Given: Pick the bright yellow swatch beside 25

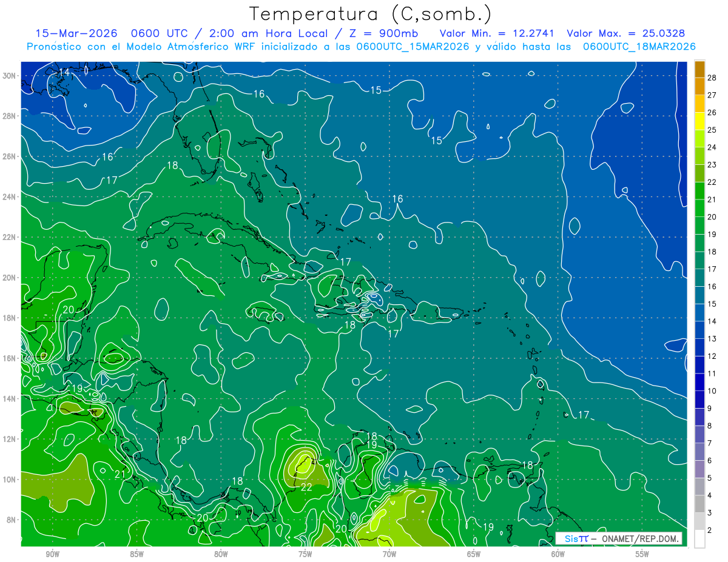Looking at the screenshot, I should click(x=700, y=121).
